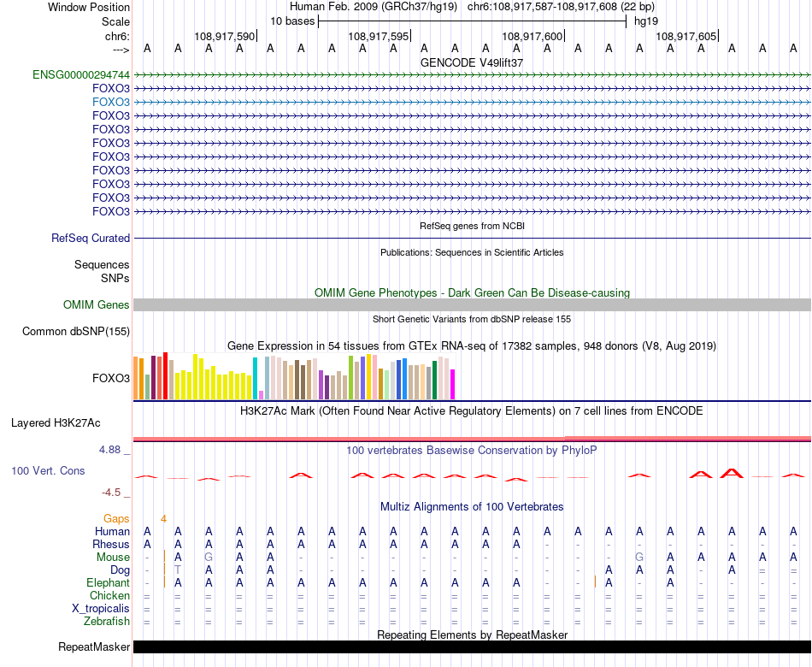The height and width of the screenshot is (667, 812).
Task: Click the Sequences publications track label
Action: click(x=102, y=265)
